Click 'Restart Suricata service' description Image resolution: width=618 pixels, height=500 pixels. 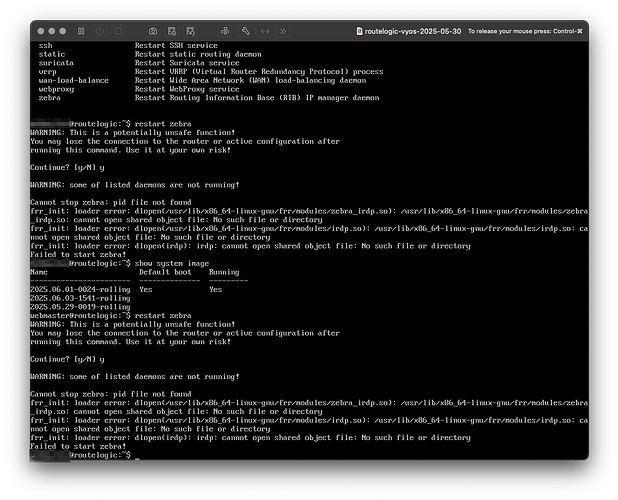coord(187,63)
